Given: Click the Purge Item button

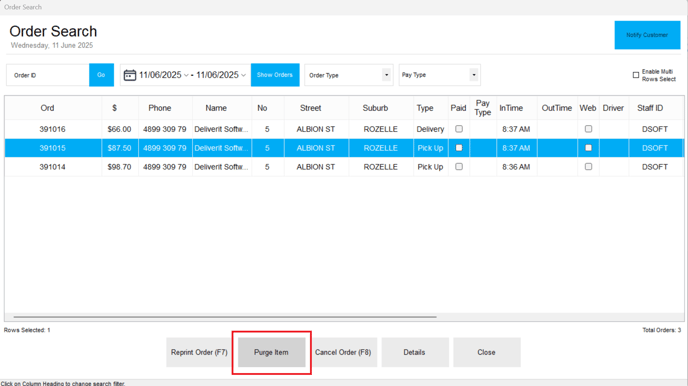Looking at the screenshot, I should [x=272, y=352].
